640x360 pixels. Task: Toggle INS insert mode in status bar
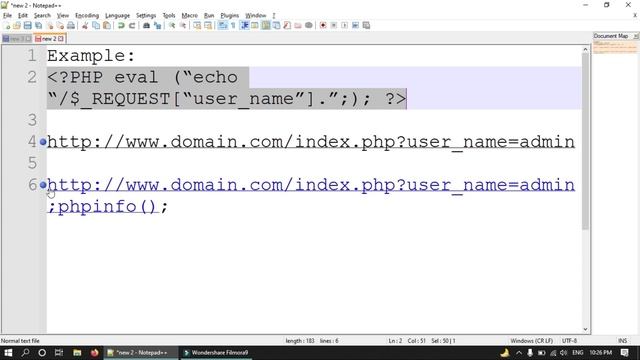click(x=622, y=340)
